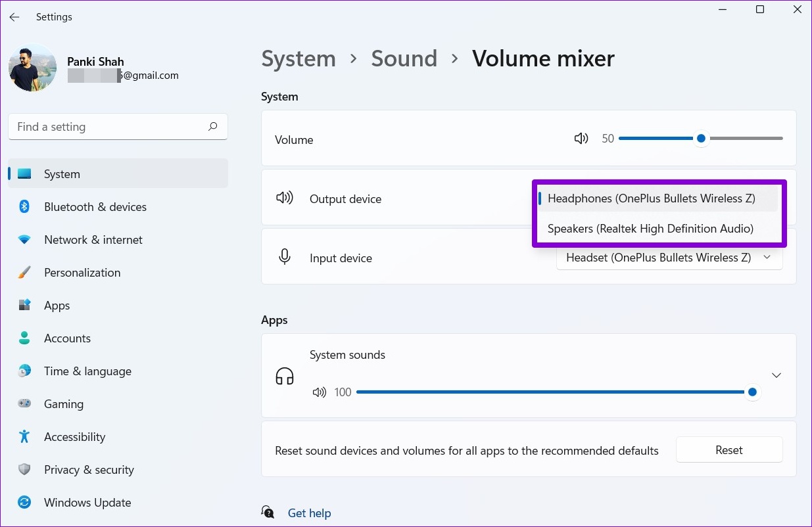Open Bluetooth & devices settings
This screenshot has height=527, width=812.
click(118, 207)
